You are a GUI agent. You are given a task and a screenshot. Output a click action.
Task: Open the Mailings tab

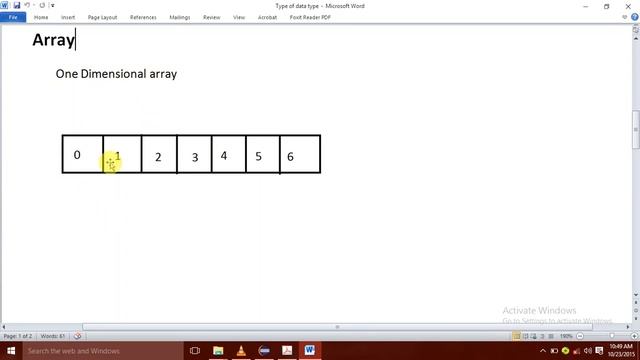(180, 17)
